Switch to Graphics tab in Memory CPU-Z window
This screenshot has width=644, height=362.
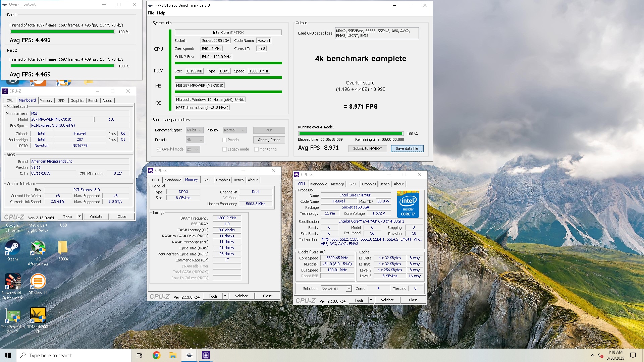point(223,180)
